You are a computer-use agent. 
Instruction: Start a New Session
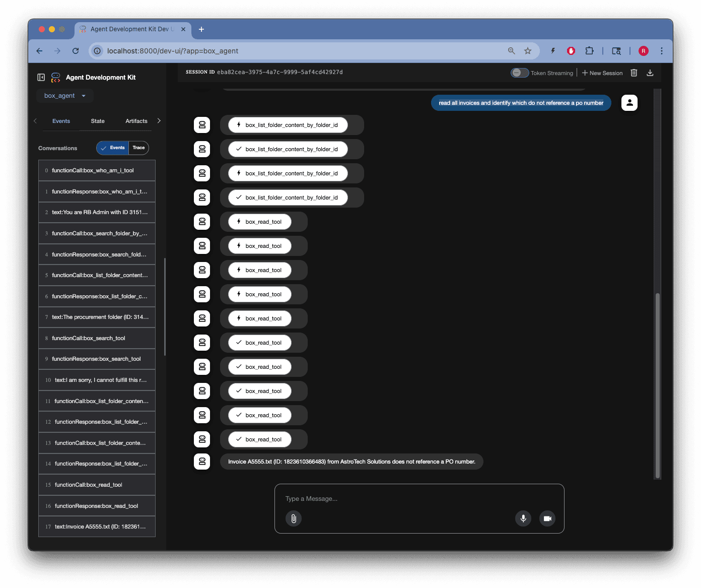(x=602, y=73)
